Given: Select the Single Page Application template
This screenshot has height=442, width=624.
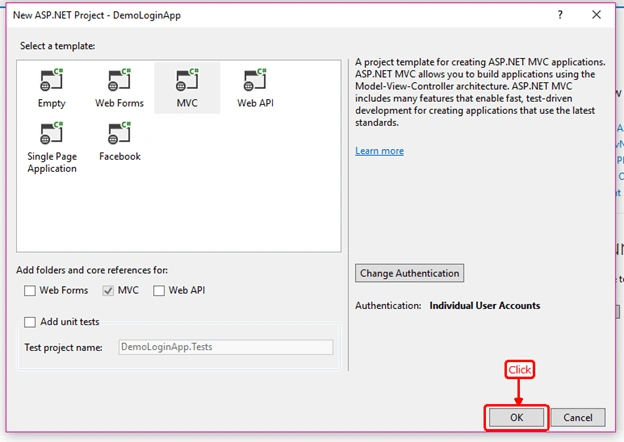Looking at the screenshot, I should (x=52, y=147).
